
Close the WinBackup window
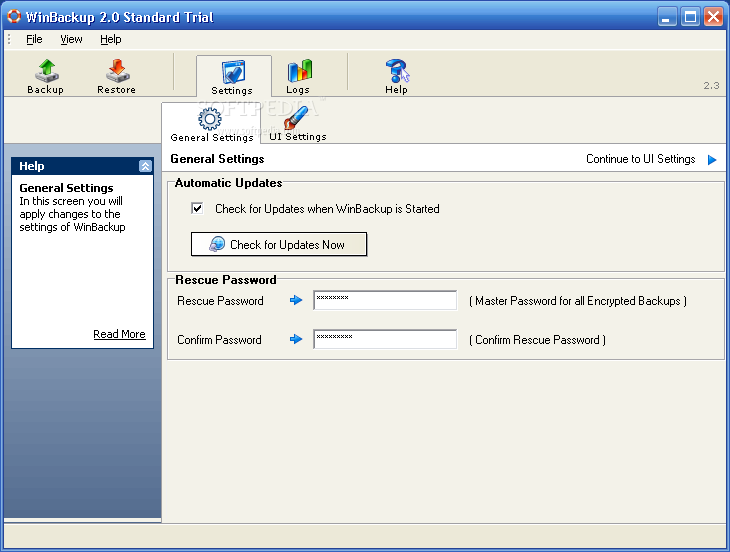[x=713, y=17]
